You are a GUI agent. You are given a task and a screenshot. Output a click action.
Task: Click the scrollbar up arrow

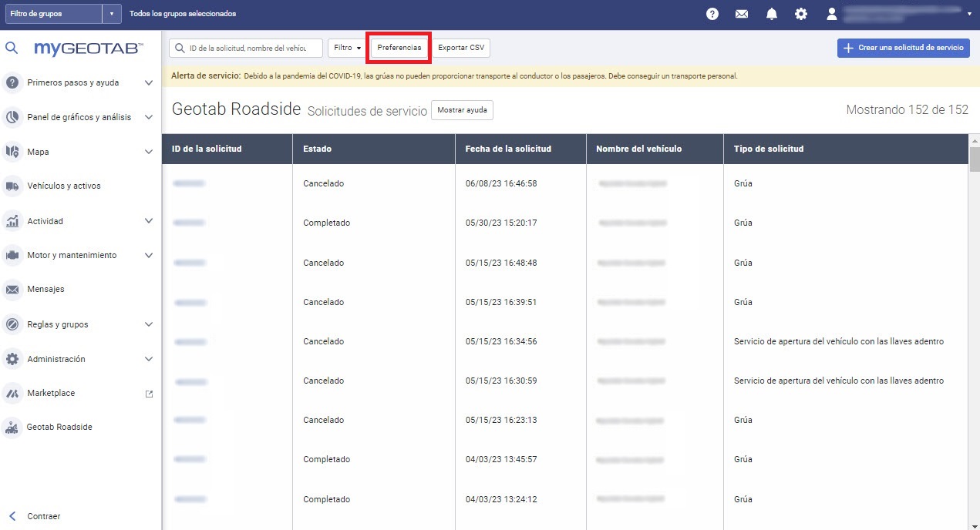975,140
